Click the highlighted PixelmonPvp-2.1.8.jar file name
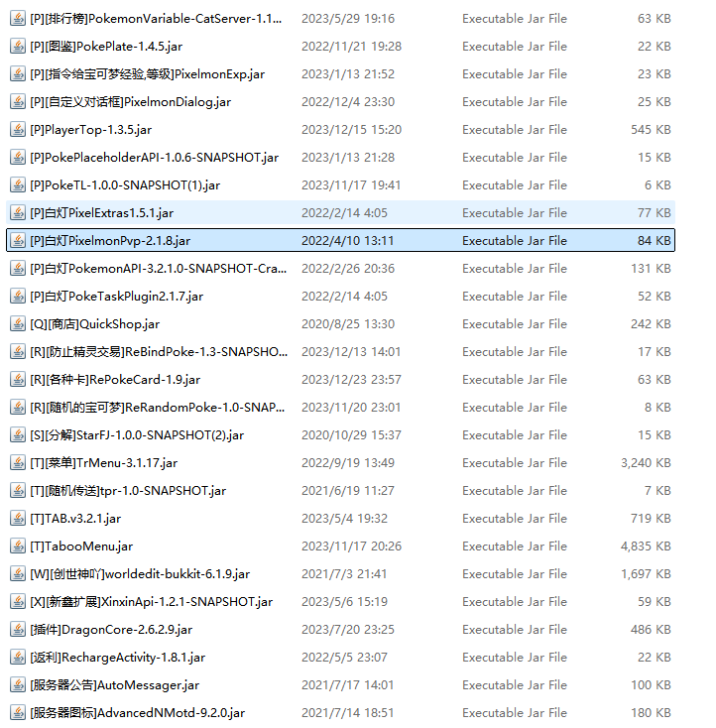Image resolution: width=716 pixels, height=728 pixels. pyautogui.click(x=110, y=241)
